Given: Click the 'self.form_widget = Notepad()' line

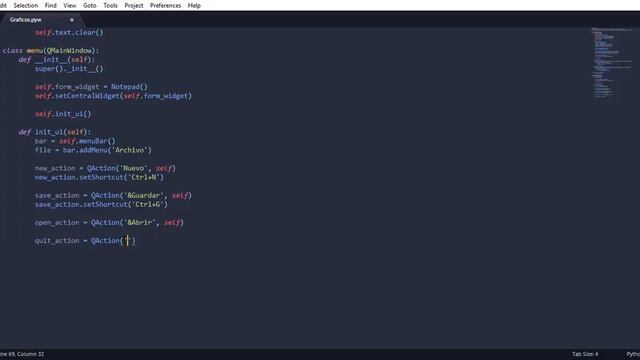Looking at the screenshot, I should [91, 87].
